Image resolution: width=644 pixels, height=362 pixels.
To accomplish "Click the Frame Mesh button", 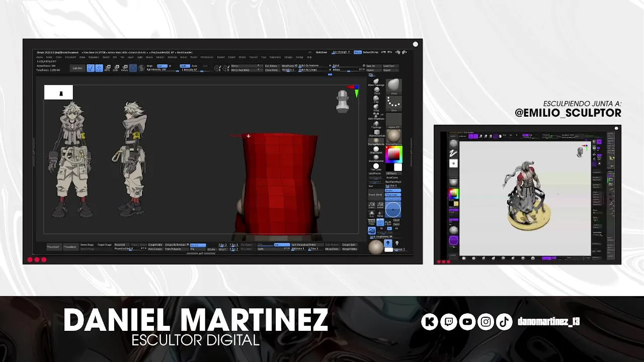I will (x=375, y=195).
